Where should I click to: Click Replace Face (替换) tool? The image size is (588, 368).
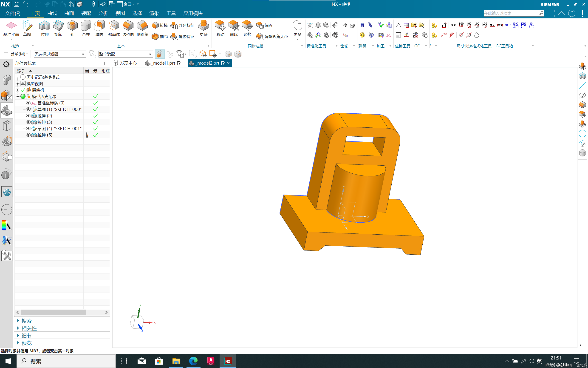coord(248,29)
